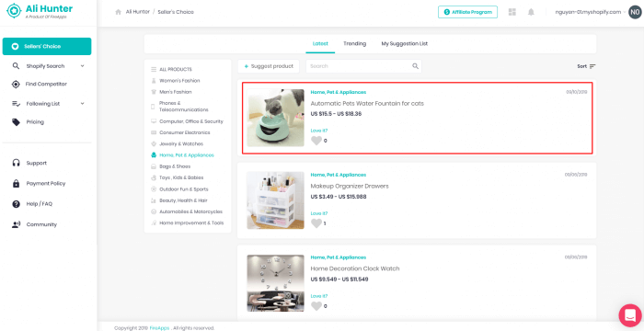Viewport: 644px width, 331px height.
Task: Expand the Shopify Search submenu
Action: coord(82,66)
